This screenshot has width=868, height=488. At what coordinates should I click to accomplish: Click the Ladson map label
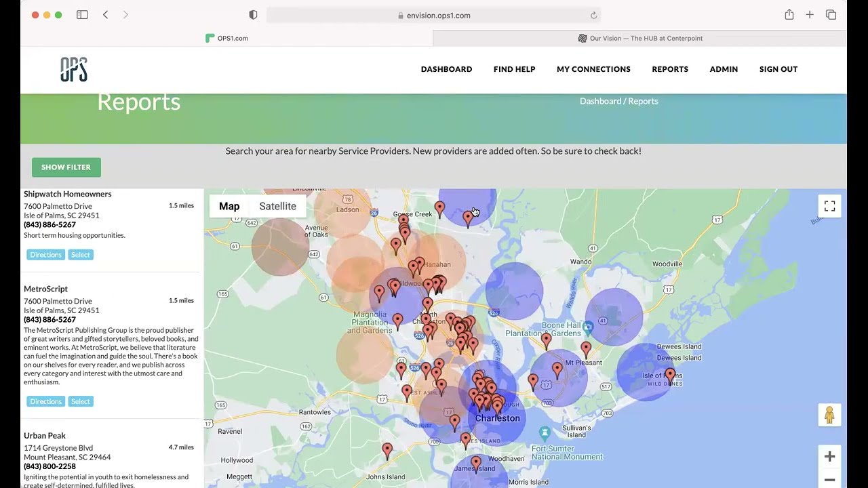pos(347,209)
